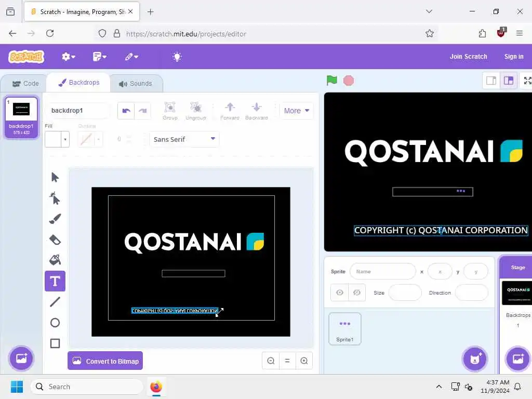Select the Circle tool

tap(55, 323)
